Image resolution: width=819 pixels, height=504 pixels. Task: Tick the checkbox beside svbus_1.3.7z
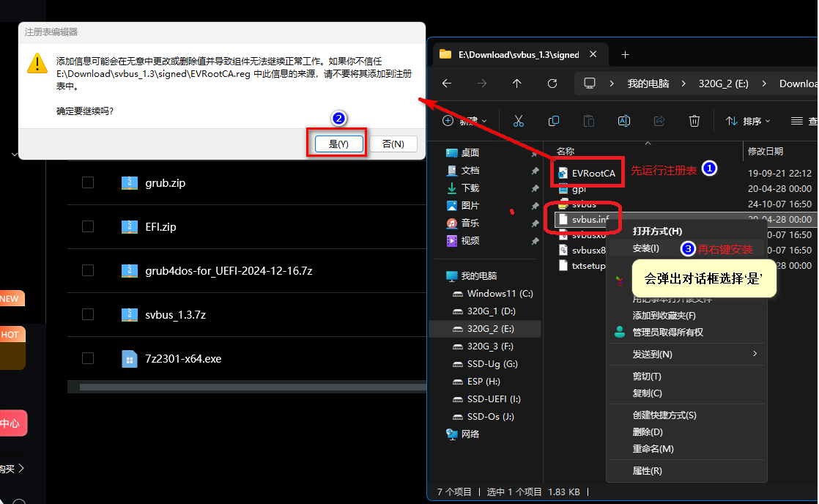coord(88,314)
